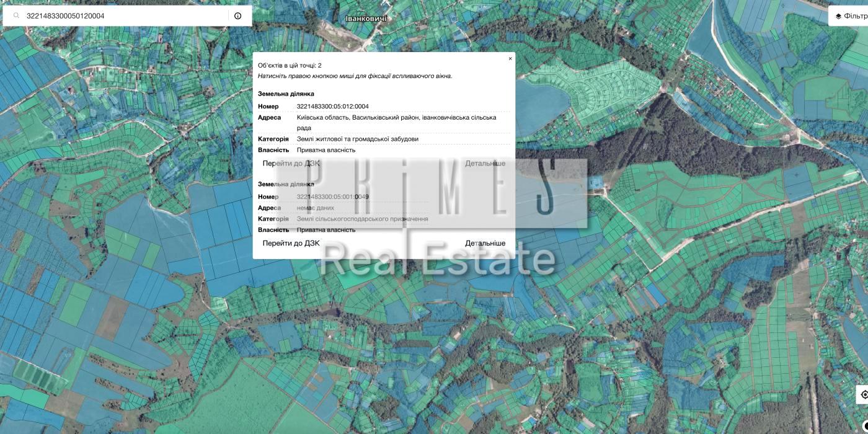Click Перейти до ДЗК for parcel 05:012:0004
Screen dimensions: 868x434
pyautogui.click(x=291, y=164)
